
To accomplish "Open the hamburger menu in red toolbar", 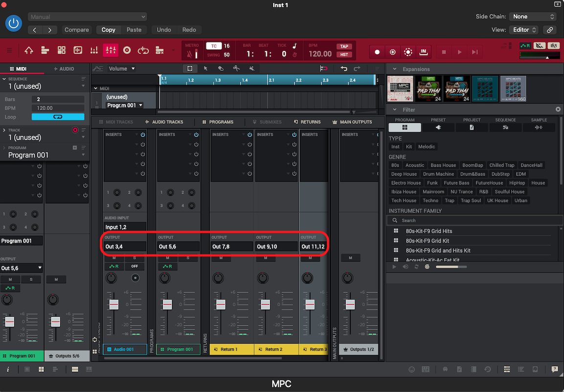I will (10, 51).
